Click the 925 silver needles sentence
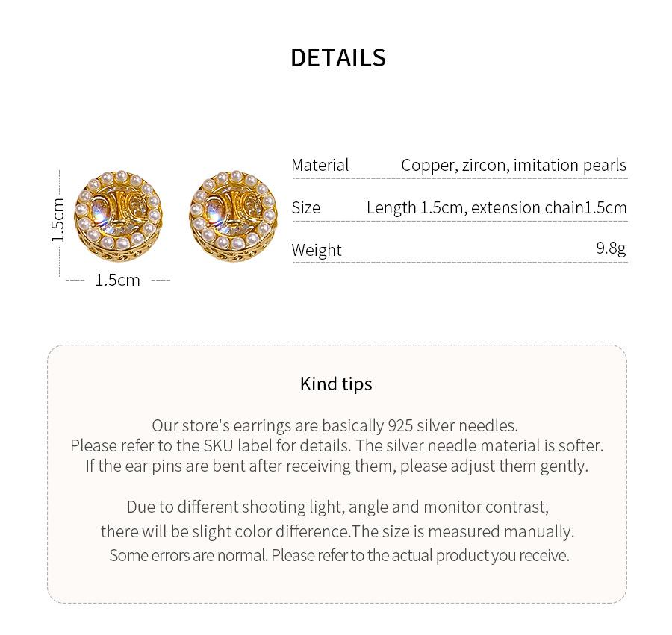This screenshot has width=672, height=635. click(335, 425)
